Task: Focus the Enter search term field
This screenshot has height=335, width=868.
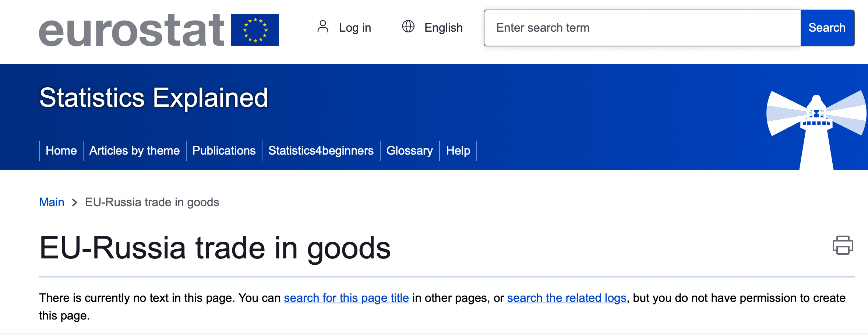Action: coord(642,28)
